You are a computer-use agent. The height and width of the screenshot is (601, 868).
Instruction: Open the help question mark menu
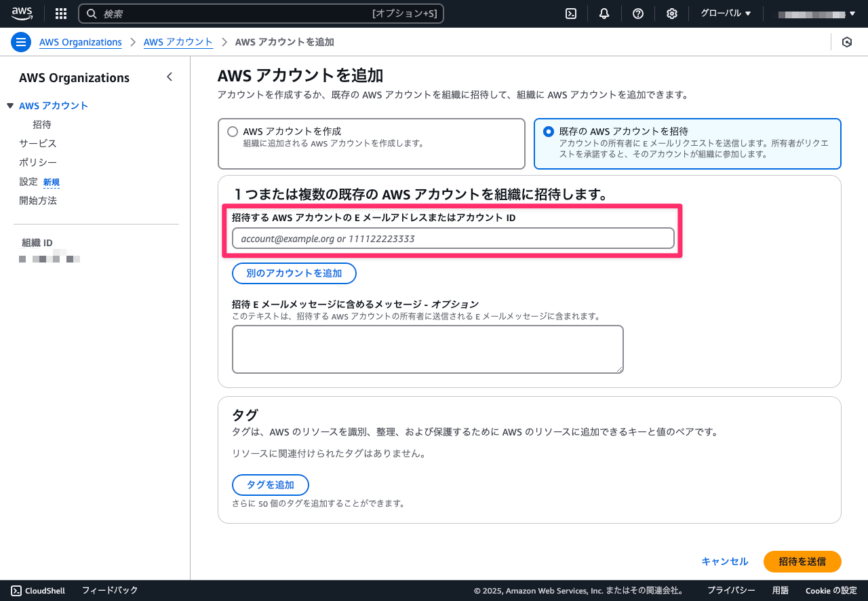[638, 14]
